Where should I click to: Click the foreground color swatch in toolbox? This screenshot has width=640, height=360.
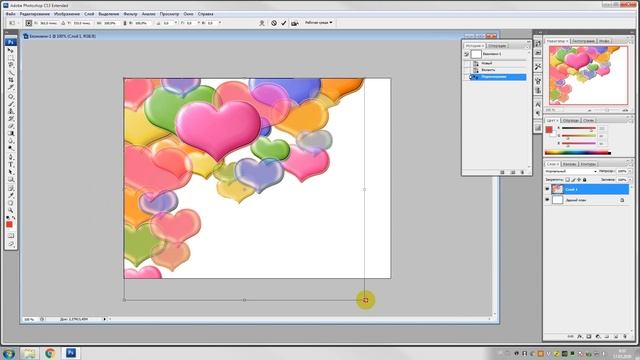[x=9, y=224]
